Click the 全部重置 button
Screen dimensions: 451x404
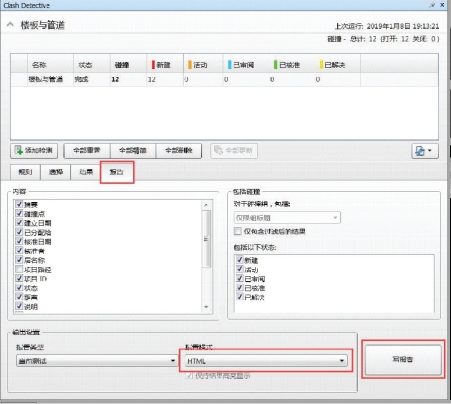87,151
